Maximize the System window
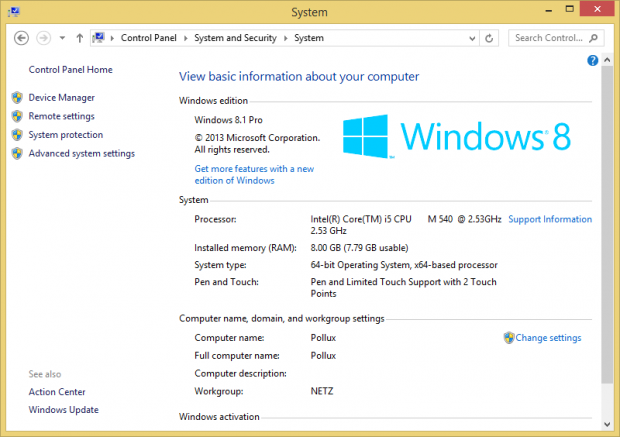Image resolution: width=620 pixels, height=437 pixels. click(569, 9)
